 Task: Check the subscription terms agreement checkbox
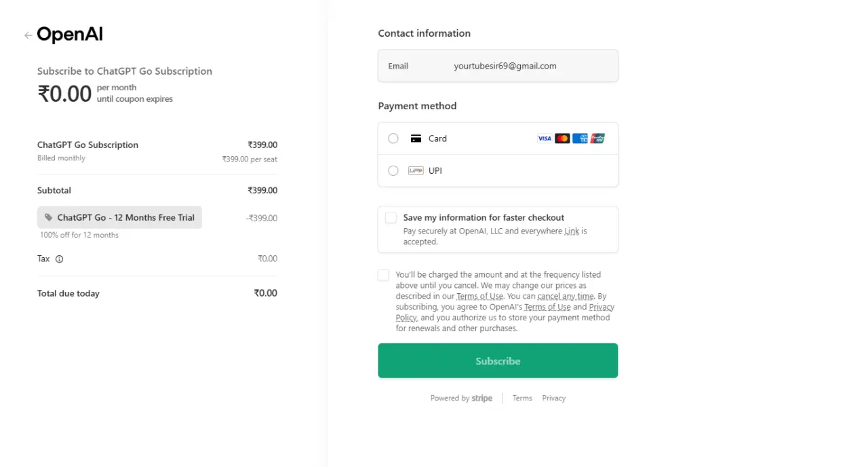point(384,275)
